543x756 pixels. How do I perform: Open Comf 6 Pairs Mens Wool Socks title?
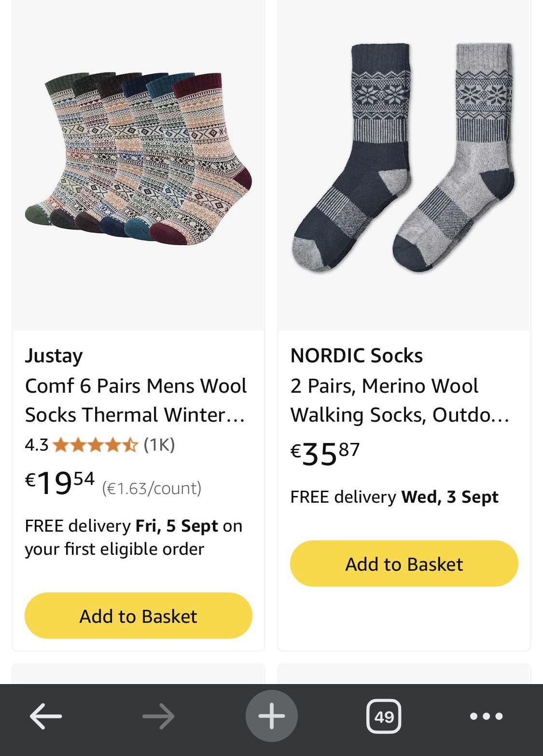[x=136, y=400]
